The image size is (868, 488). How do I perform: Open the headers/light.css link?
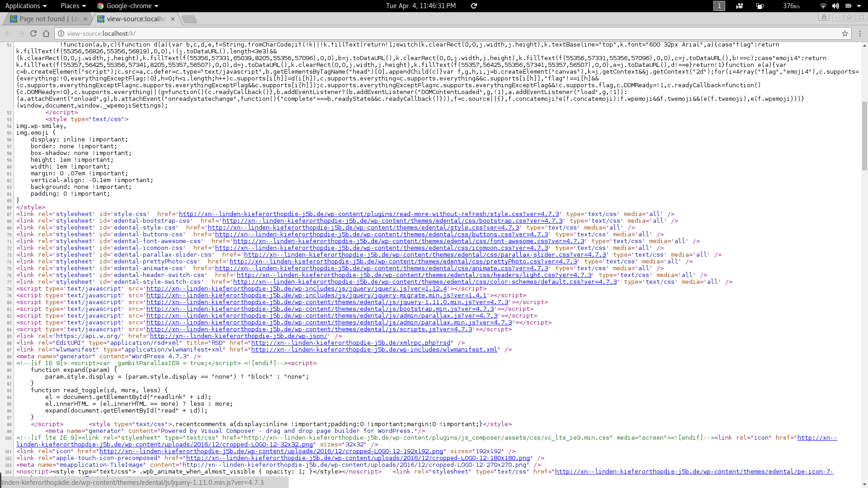(x=414, y=275)
